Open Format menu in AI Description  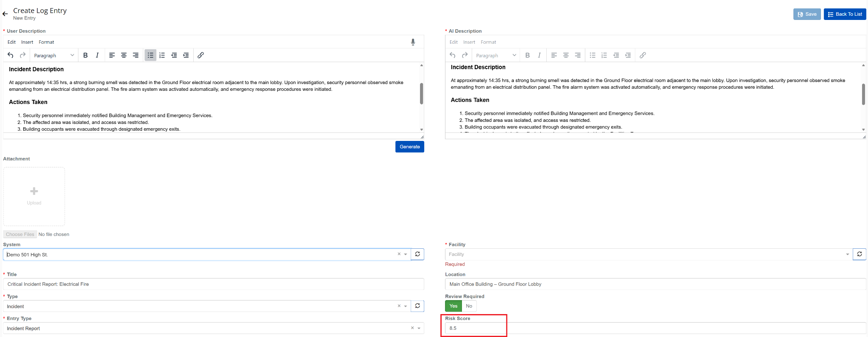click(488, 42)
